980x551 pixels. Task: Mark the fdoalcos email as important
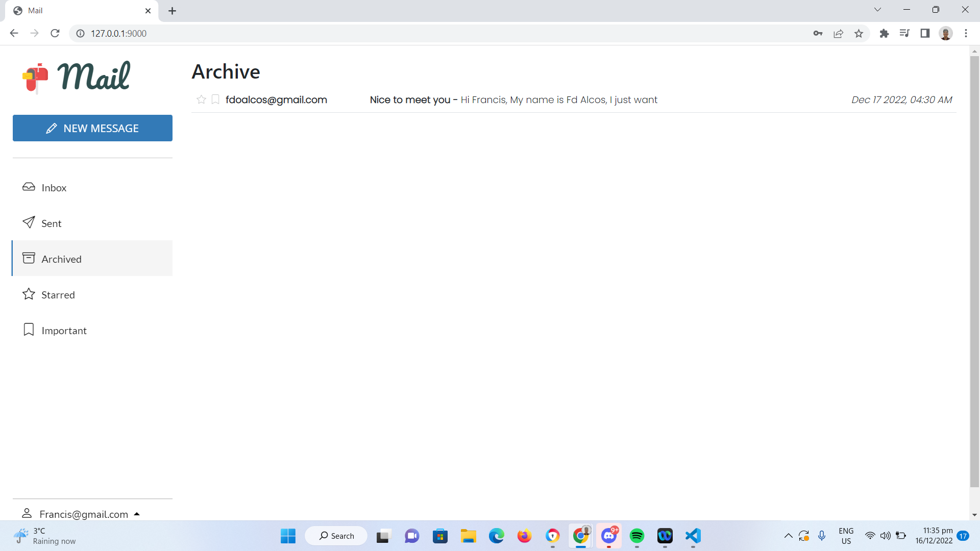215,99
